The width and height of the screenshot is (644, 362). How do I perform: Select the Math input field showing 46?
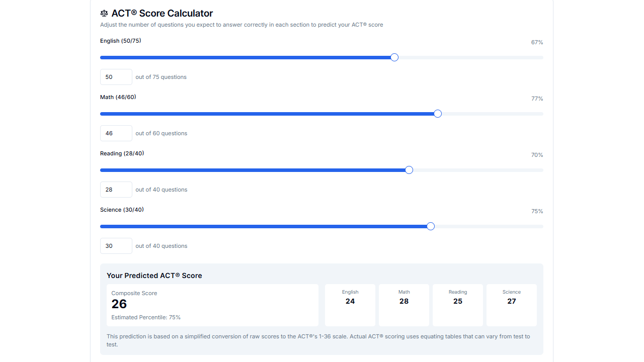coord(116,133)
